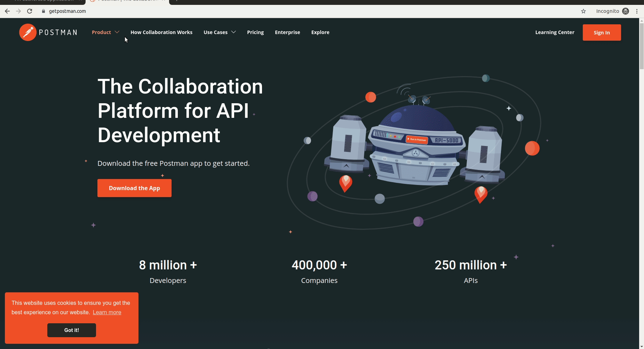Click Run in Postman button on spaceship
The width and height of the screenshot is (644, 349).
(417, 139)
